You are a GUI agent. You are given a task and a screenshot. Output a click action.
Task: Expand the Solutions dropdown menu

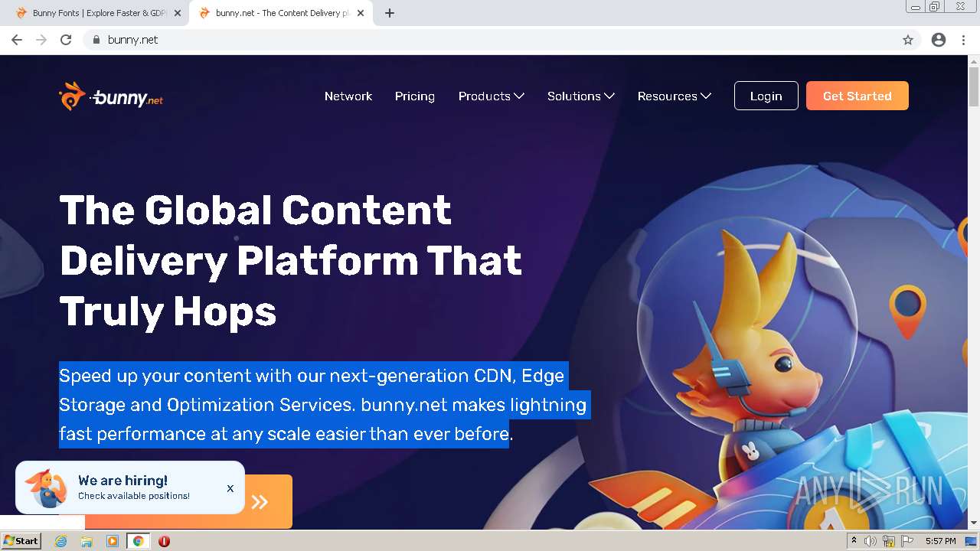[580, 96]
